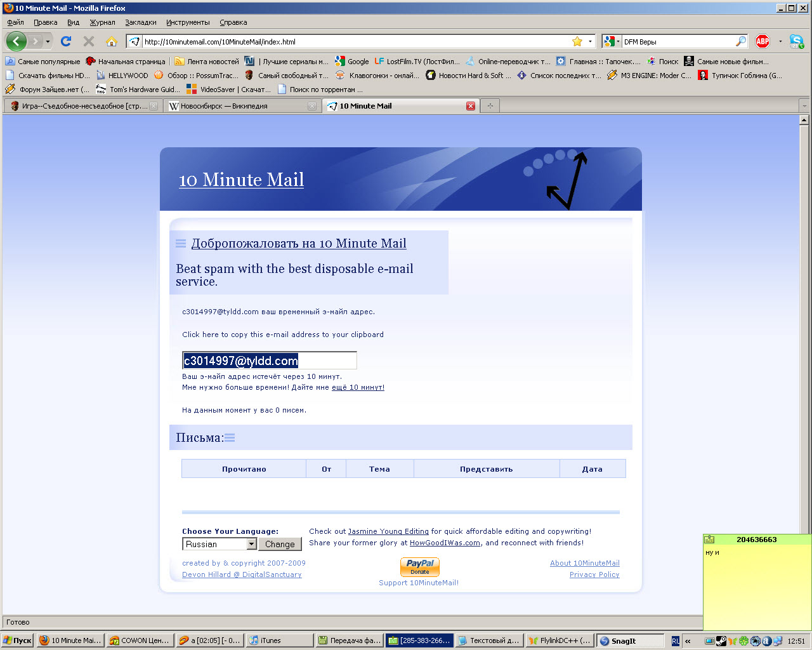The height and width of the screenshot is (650, 812).
Task: Visit the HowGoodIWas.com link
Action: click(445, 543)
